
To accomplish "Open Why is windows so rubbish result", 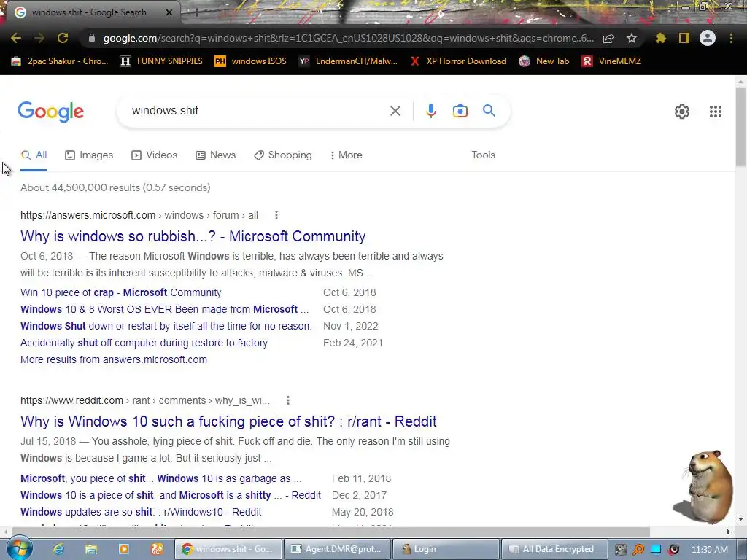I will tap(193, 236).
